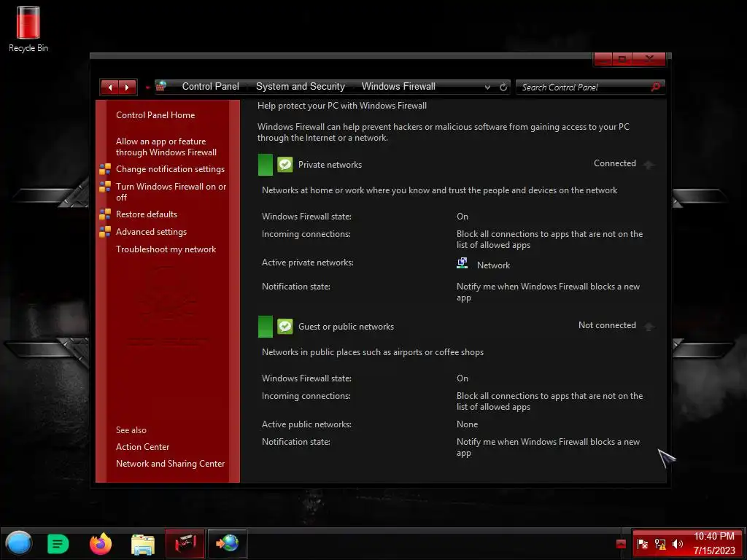Click the shield icon beside Advanced settings
Screen dimensions: 747x560
(105, 232)
